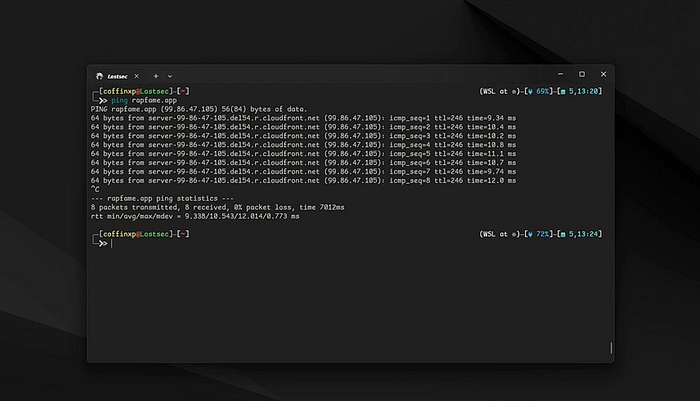700x401 pixels.
Task: Click the '^C' interrupt text
Action: [95, 189]
